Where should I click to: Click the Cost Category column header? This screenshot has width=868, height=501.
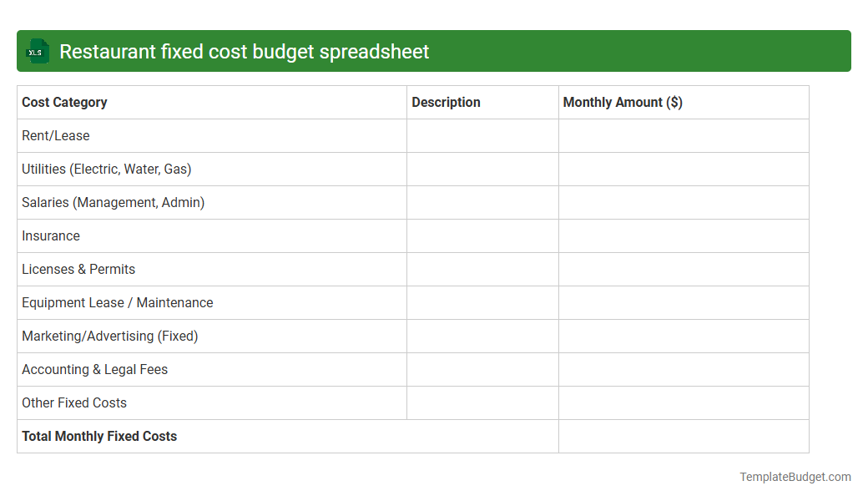point(64,102)
